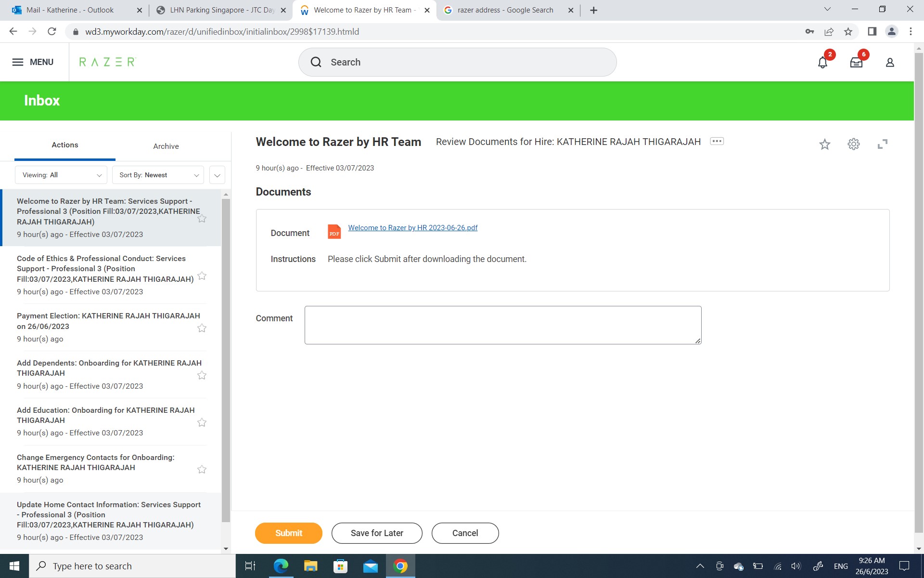The height and width of the screenshot is (578, 924).
Task: Close the Welcome to Razer browser tab
Action: point(427,10)
